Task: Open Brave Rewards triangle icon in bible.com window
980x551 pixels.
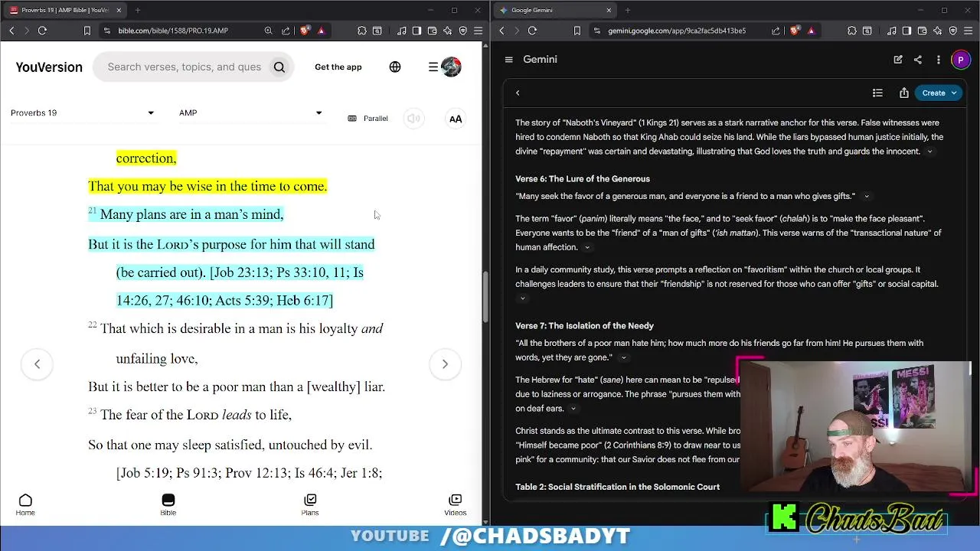Action: point(321,31)
